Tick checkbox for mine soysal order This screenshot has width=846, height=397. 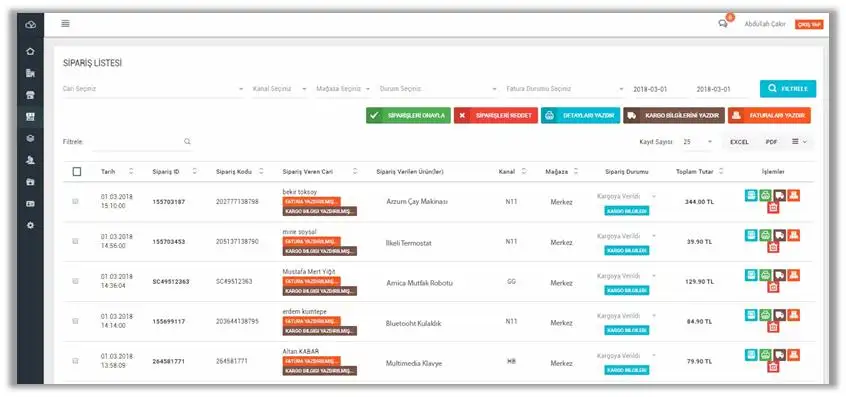coord(76,241)
